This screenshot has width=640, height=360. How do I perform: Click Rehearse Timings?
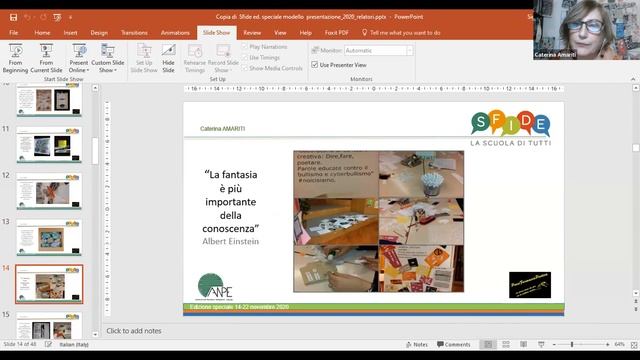[x=195, y=58]
